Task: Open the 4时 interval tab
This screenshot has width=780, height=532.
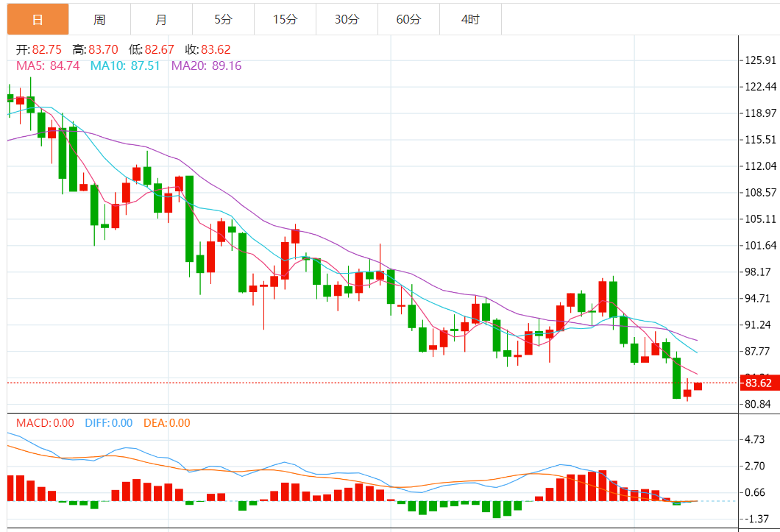Action: click(471, 19)
